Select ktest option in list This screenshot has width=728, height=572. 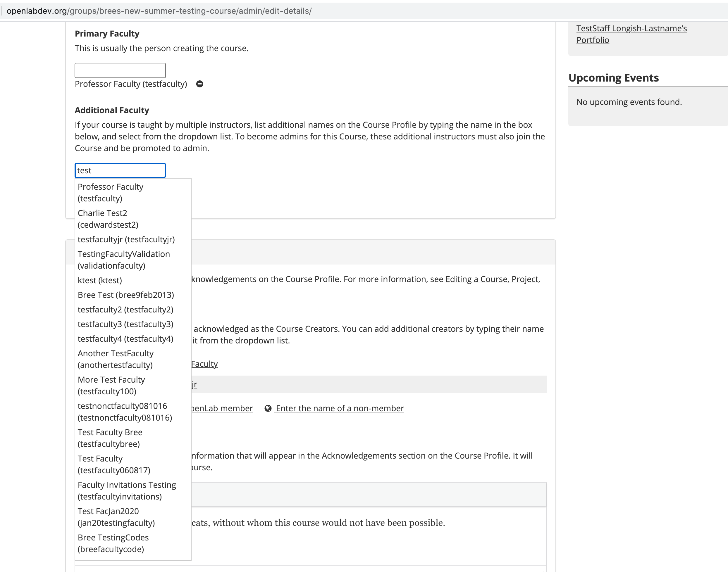[99, 280]
